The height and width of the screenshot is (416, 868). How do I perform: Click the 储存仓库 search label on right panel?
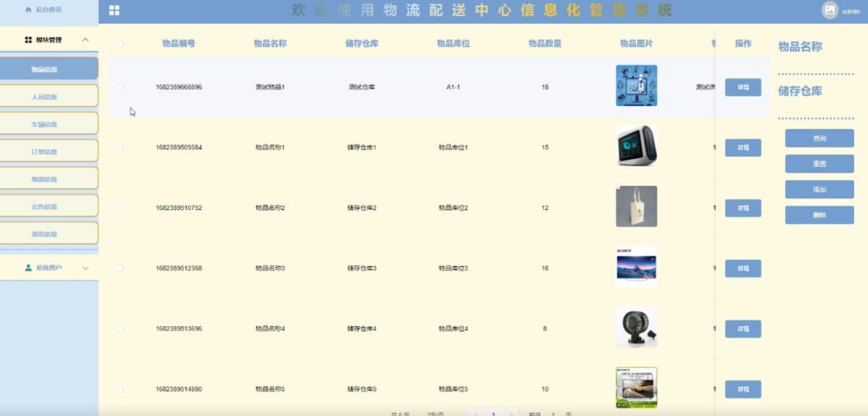point(800,92)
